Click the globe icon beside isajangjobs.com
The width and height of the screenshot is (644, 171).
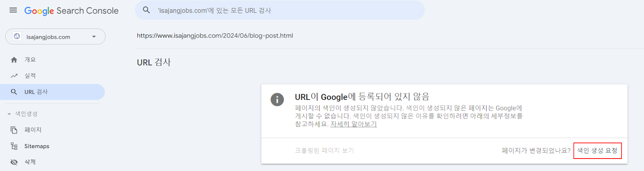click(17, 37)
